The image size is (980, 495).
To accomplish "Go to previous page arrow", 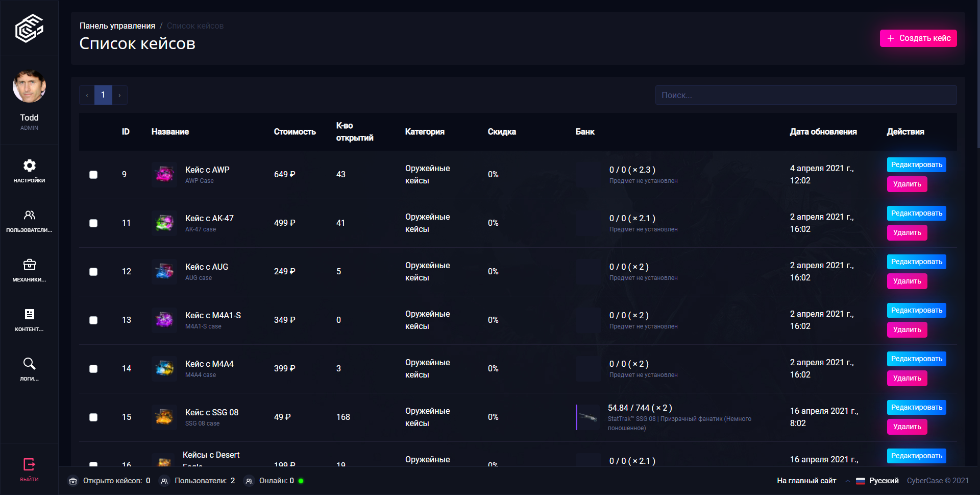I will 87,95.
